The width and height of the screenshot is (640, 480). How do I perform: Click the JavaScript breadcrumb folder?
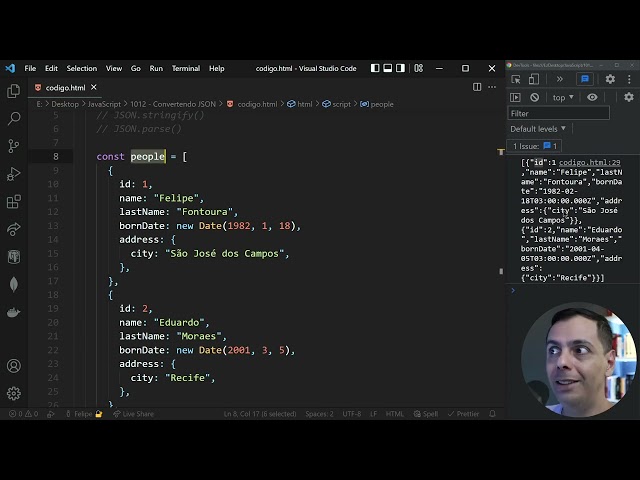tap(104, 104)
